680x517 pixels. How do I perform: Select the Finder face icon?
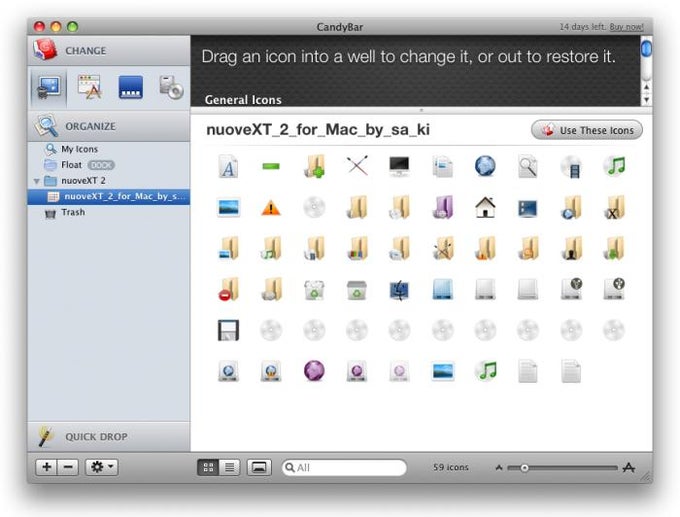(399, 290)
